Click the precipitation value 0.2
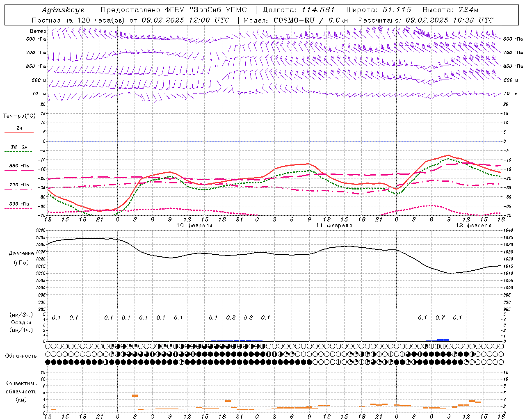The width and height of the screenshot is (525, 420). click(x=231, y=317)
